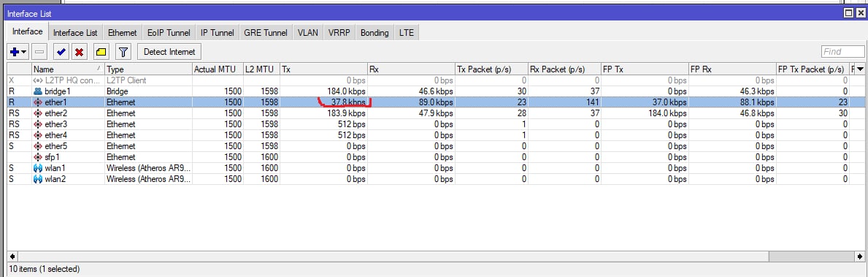Click the wlan2 wireless icon

coord(38,179)
